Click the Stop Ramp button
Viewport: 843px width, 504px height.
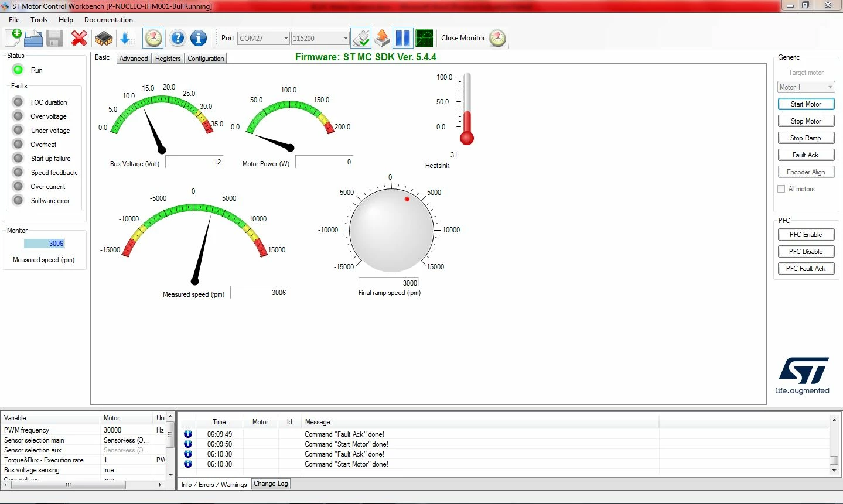click(x=806, y=138)
